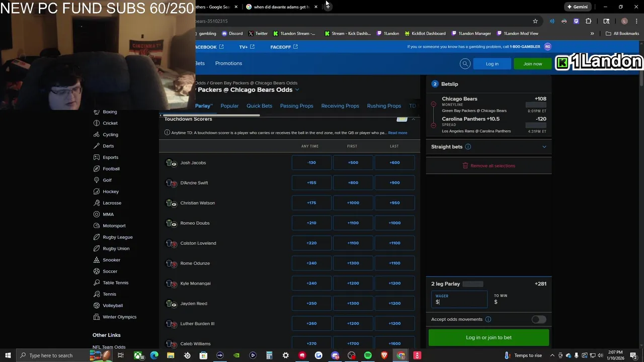Select Josh Jacobs anytime TD -130
The image size is (644, 362).
[311, 163]
